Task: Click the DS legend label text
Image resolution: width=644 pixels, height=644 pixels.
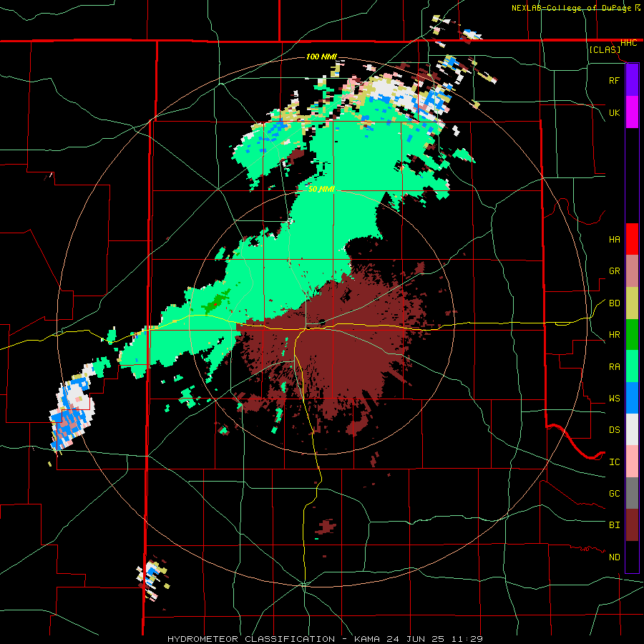Action: tap(614, 430)
